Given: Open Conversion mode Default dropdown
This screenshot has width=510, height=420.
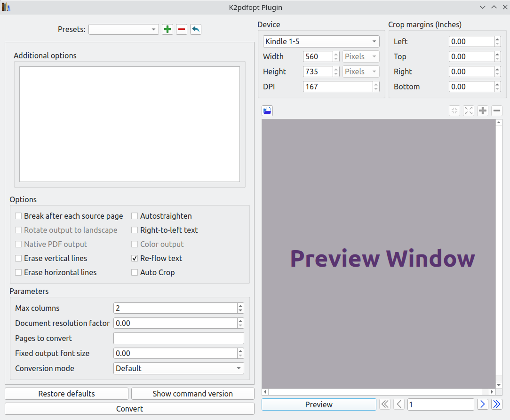Looking at the screenshot, I should 179,368.
